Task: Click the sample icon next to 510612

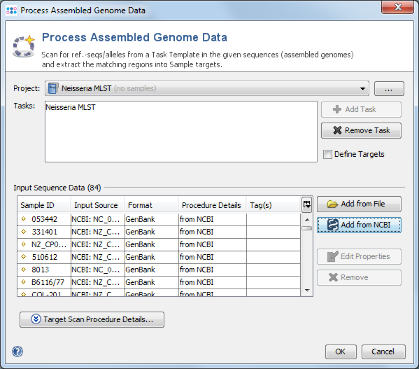Action: tap(23, 257)
